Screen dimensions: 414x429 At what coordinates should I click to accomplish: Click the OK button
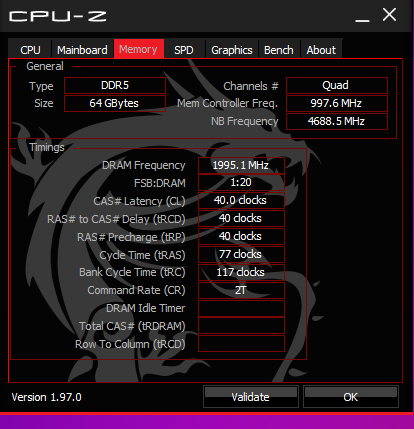click(351, 397)
